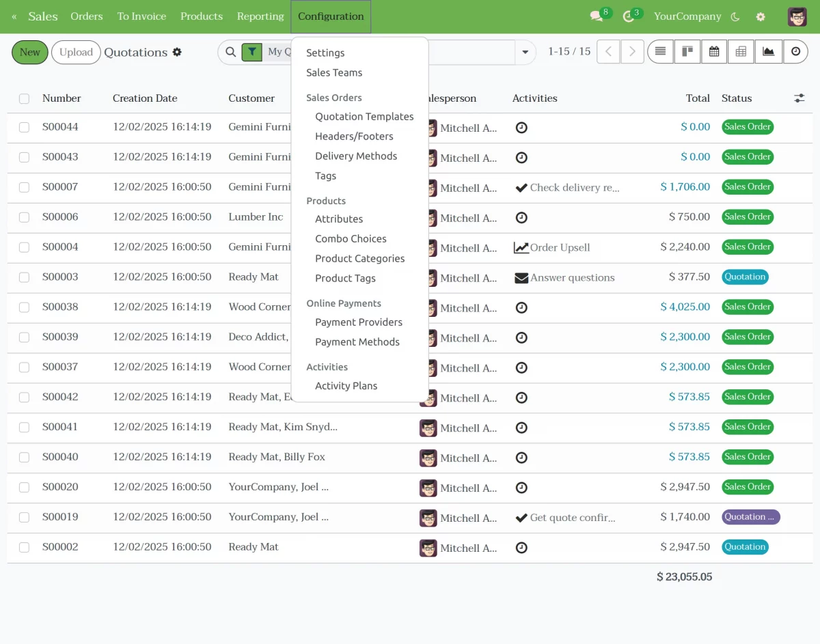
Task: Open YourCompany company switcher
Action: (687, 16)
